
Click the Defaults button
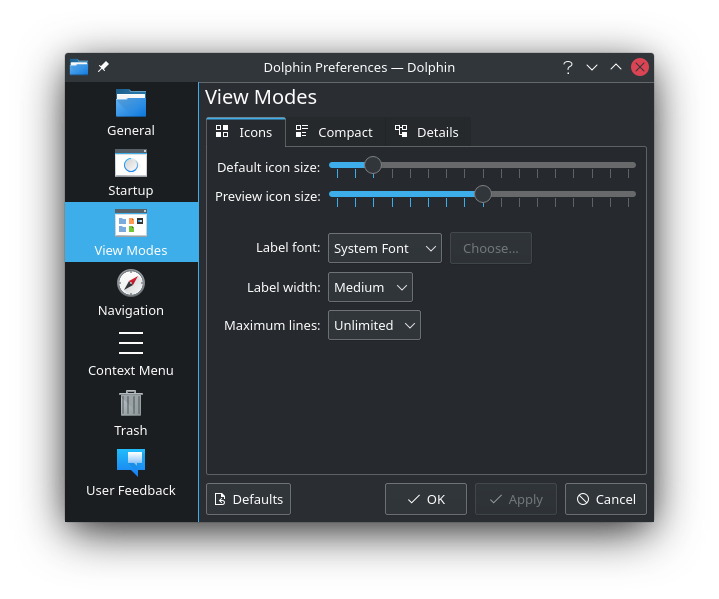249,499
